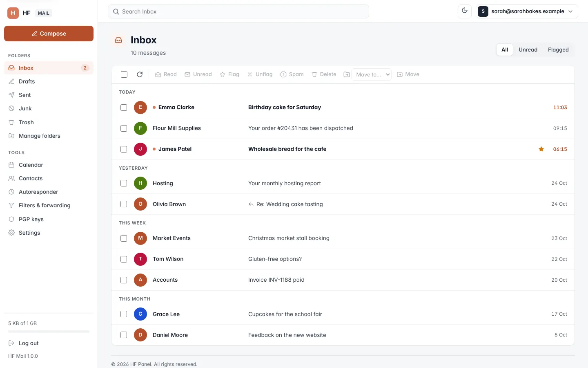Check the Flour Mill Supplies checkbox

tap(124, 128)
